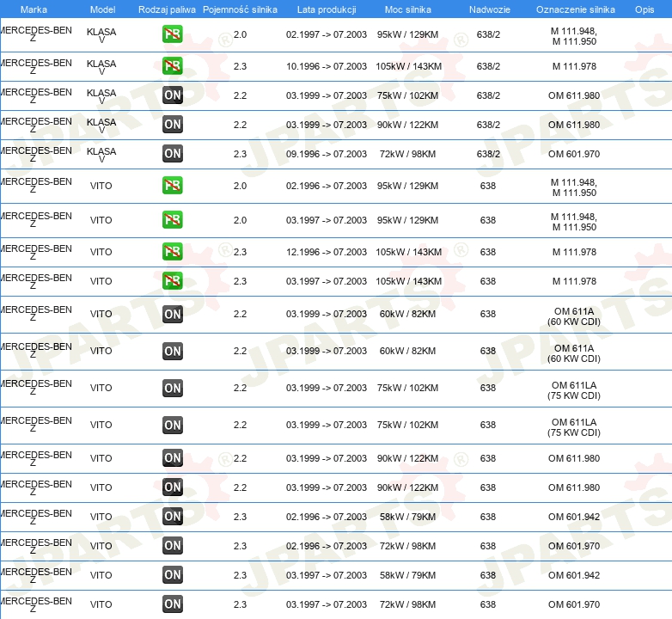Click '90kW / 122KM' in the KLASA V row
Image resolution: width=672 pixels, height=619 pixels.
point(407,125)
